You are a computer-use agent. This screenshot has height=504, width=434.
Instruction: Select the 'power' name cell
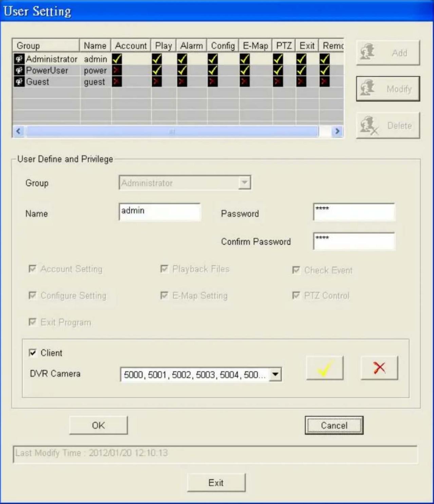pyautogui.click(x=95, y=70)
